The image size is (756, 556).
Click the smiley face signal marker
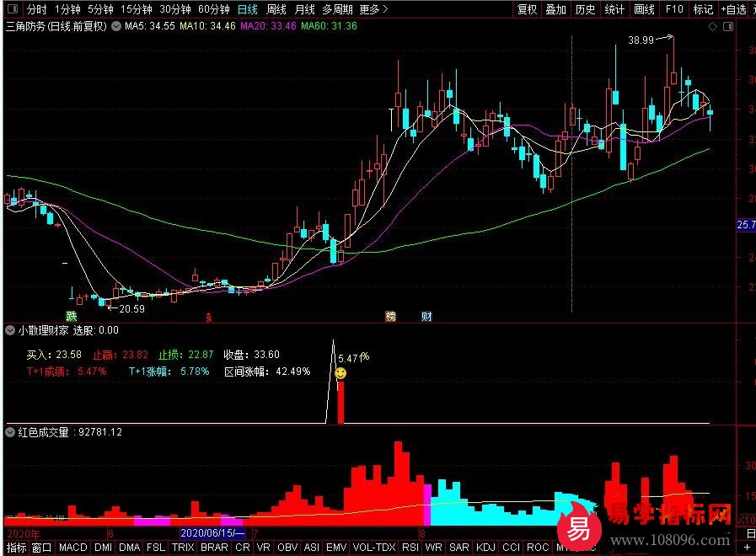point(340,372)
